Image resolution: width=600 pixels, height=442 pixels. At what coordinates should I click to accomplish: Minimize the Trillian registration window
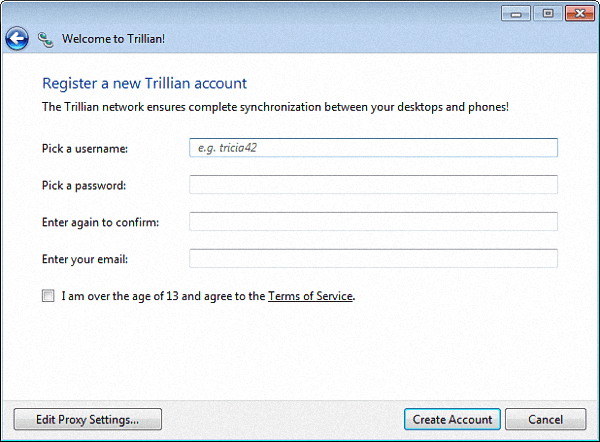pos(515,13)
